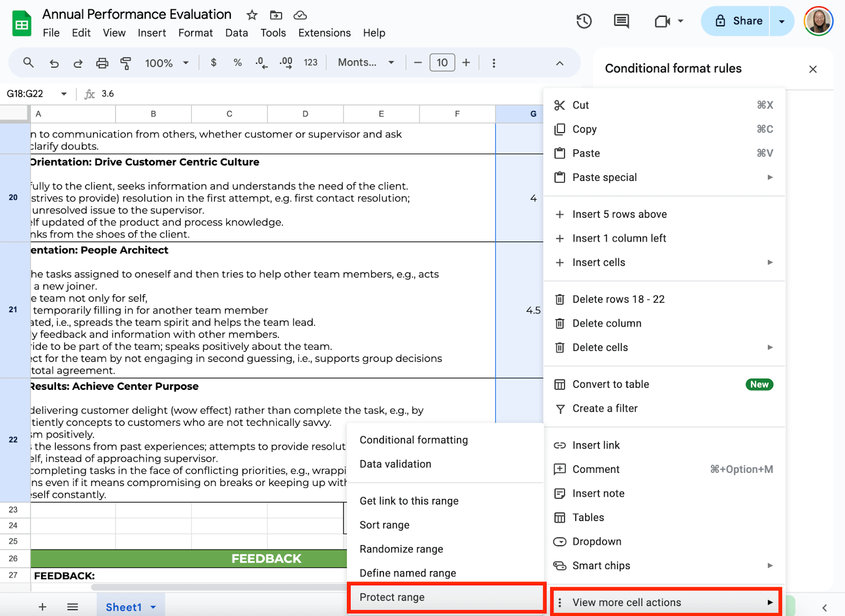Select Create a filter
The width and height of the screenshot is (845, 616).
click(x=664, y=408)
